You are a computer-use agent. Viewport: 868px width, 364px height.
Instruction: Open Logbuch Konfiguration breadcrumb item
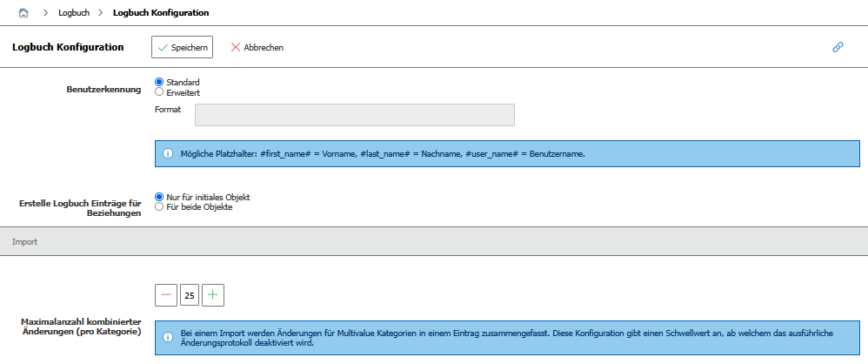point(160,13)
